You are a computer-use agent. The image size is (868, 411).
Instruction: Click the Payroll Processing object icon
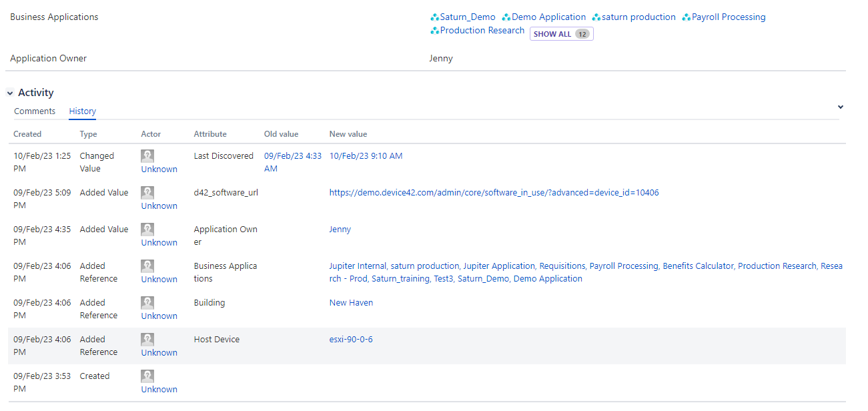tap(687, 17)
